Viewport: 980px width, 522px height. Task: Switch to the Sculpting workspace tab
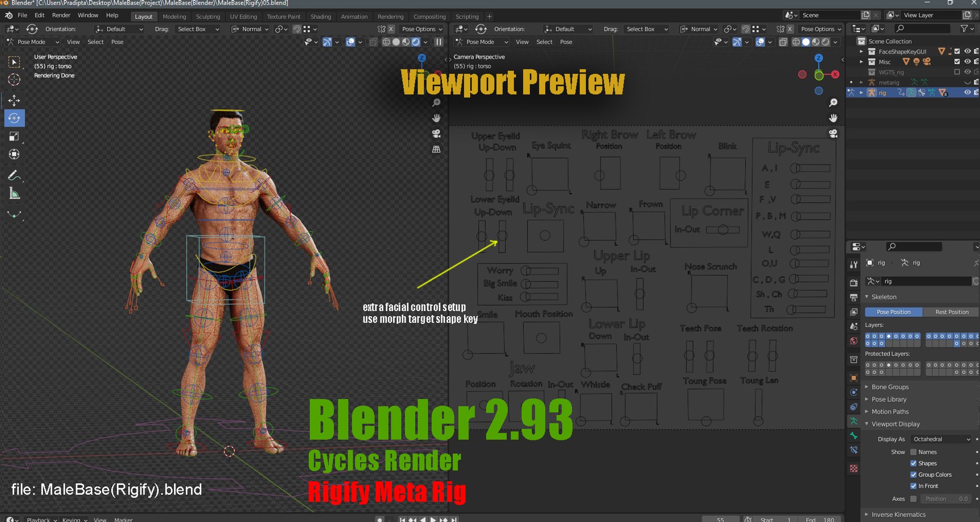click(208, 17)
